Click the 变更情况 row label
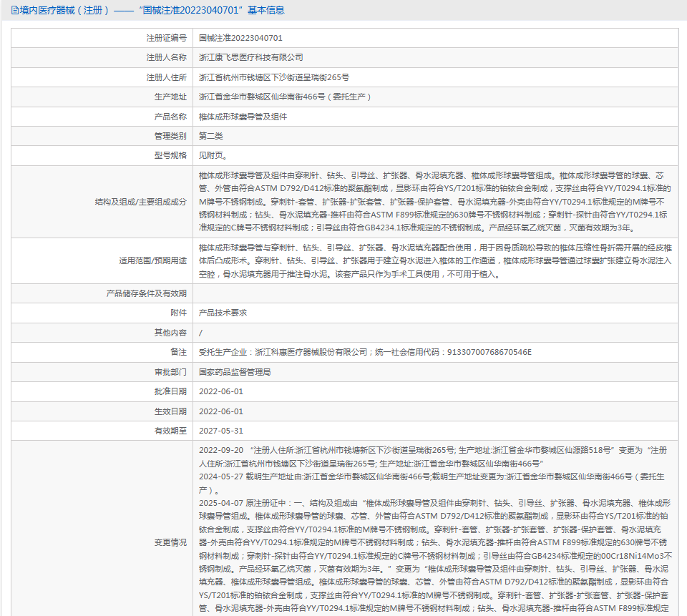 [x=170, y=542]
